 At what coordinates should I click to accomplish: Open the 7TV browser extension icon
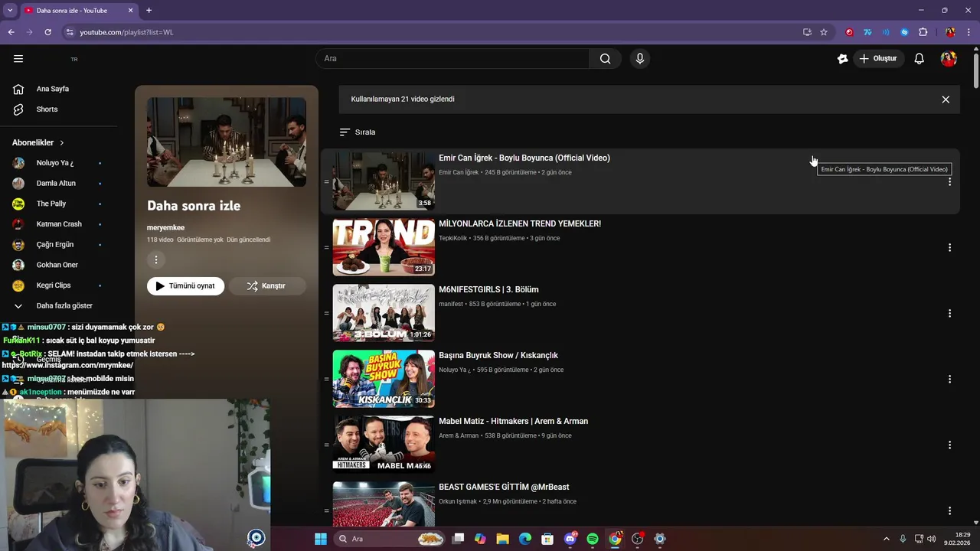867,32
